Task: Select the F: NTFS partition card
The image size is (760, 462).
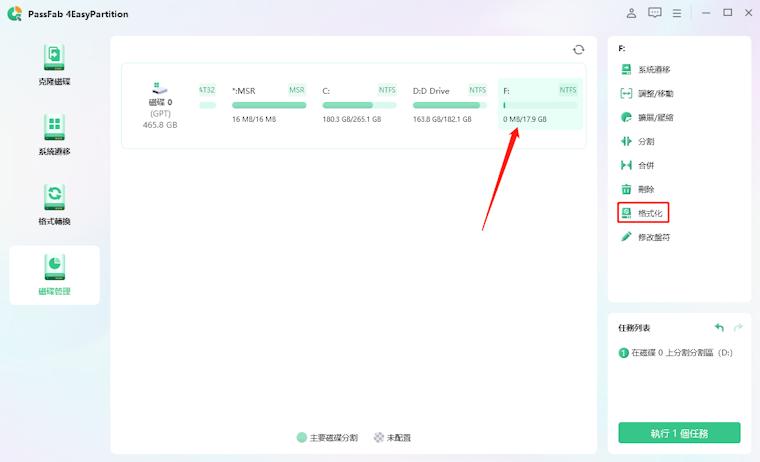Action: click(540, 104)
